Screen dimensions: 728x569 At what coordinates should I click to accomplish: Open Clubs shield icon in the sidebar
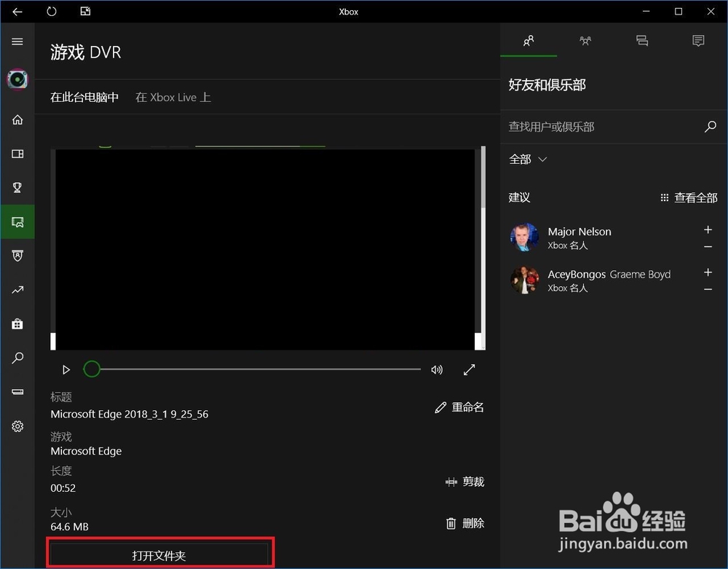point(17,256)
